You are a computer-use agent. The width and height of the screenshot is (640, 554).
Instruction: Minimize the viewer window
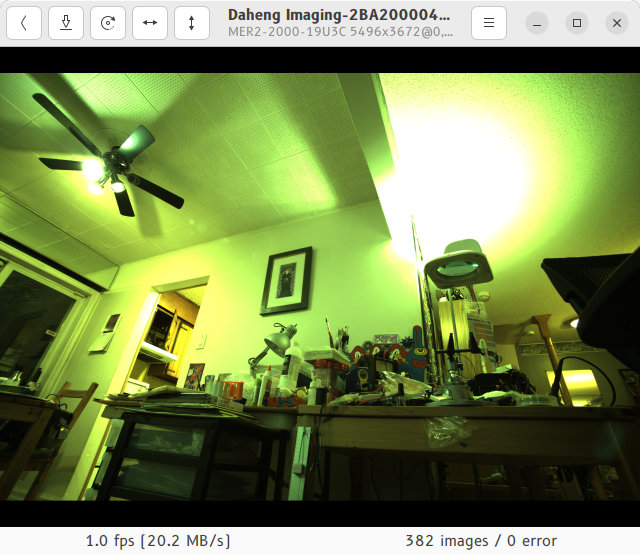[x=537, y=23]
